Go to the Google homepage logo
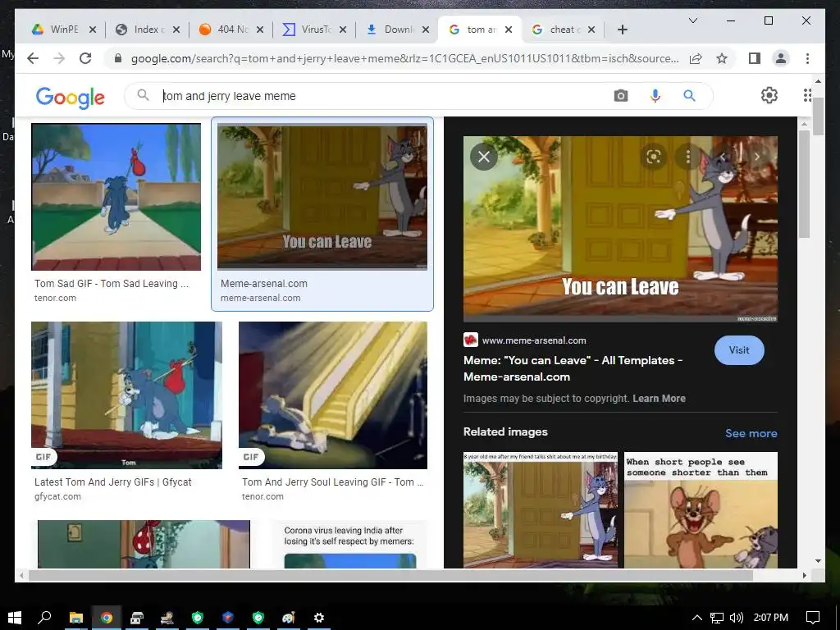 pyautogui.click(x=71, y=97)
